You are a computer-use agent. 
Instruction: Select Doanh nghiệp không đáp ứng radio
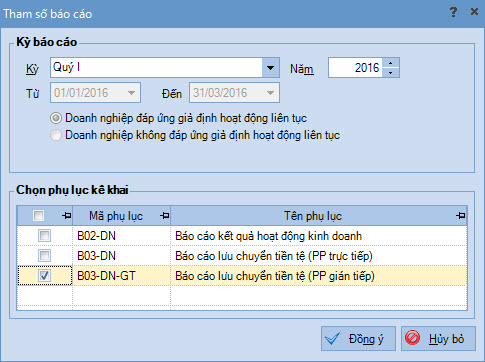click(x=56, y=135)
